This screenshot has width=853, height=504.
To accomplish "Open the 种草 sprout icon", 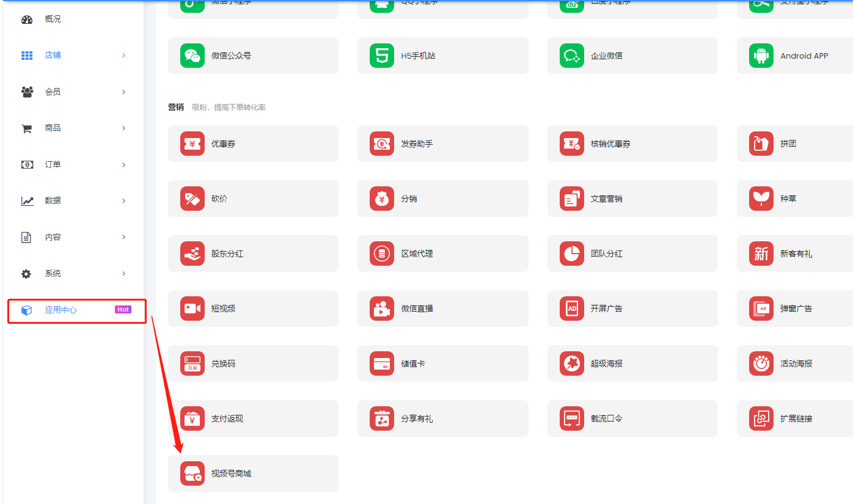I will 761,199.
